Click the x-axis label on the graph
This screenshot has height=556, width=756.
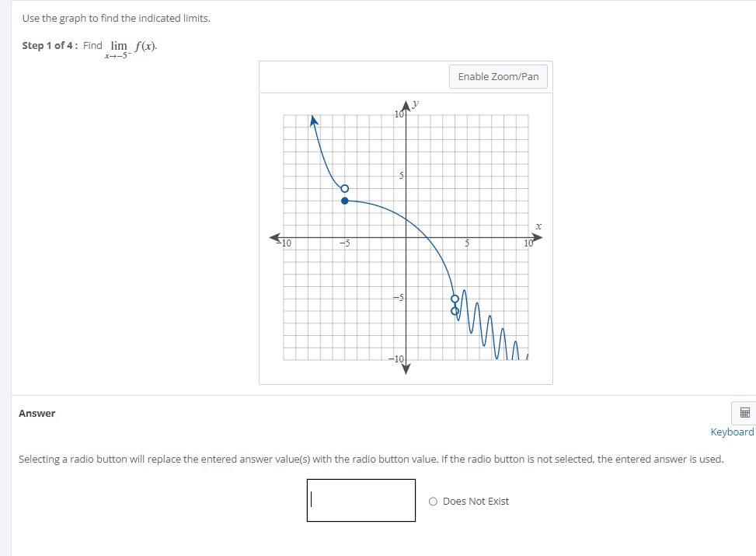tap(538, 226)
